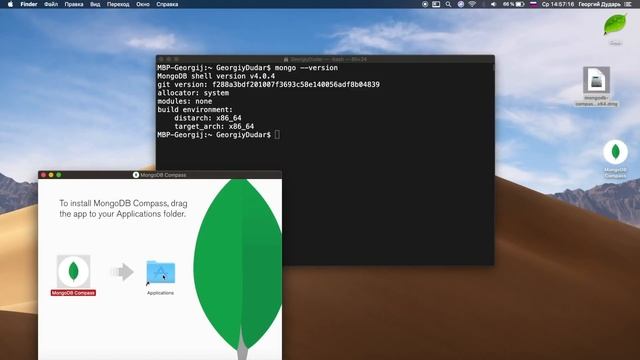The image size is (640, 360).
Task: Open the Справка menu
Action: click(167, 4)
